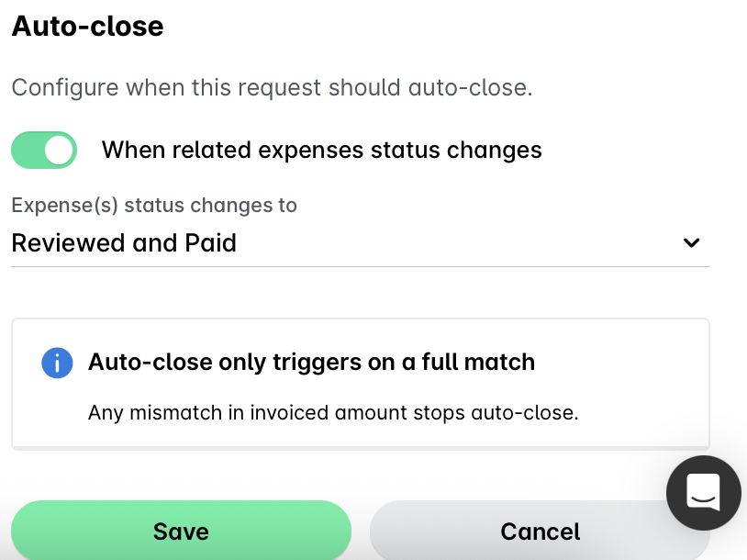
Task: Click the smiley chat launcher bottom right
Action: click(703, 493)
